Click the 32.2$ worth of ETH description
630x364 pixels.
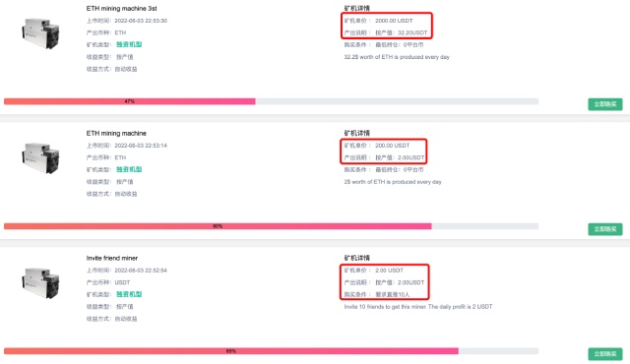397,57
